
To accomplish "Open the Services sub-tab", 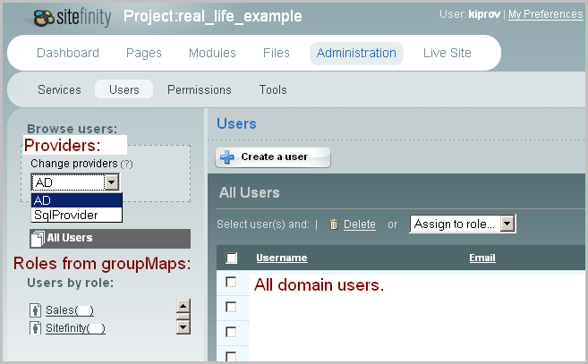I will 59,90.
